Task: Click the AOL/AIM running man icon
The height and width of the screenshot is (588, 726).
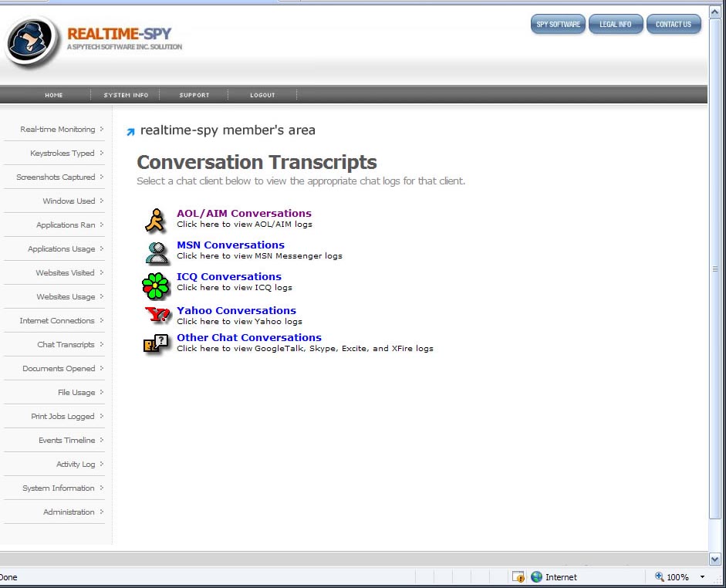Action: [155, 220]
